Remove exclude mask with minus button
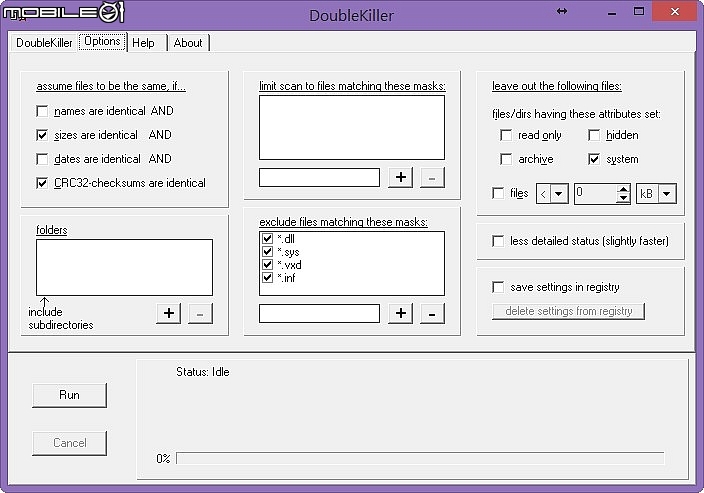Image resolution: width=704 pixels, height=493 pixels. [x=432, y=313]
